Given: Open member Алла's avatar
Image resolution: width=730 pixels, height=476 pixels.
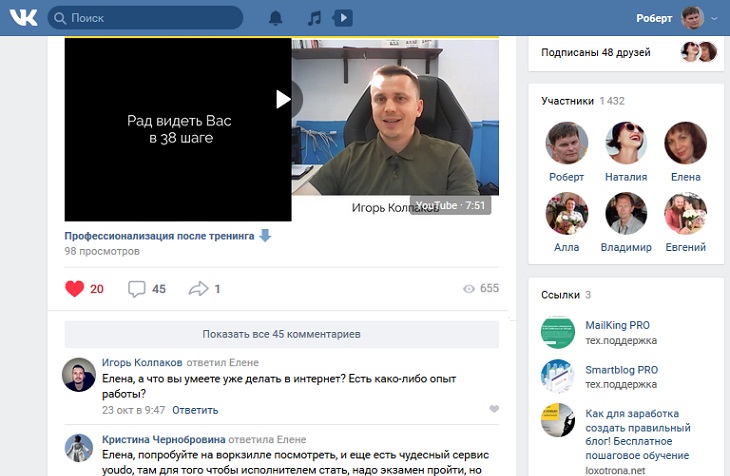Looking at the screenshot, I should point(567,213).
